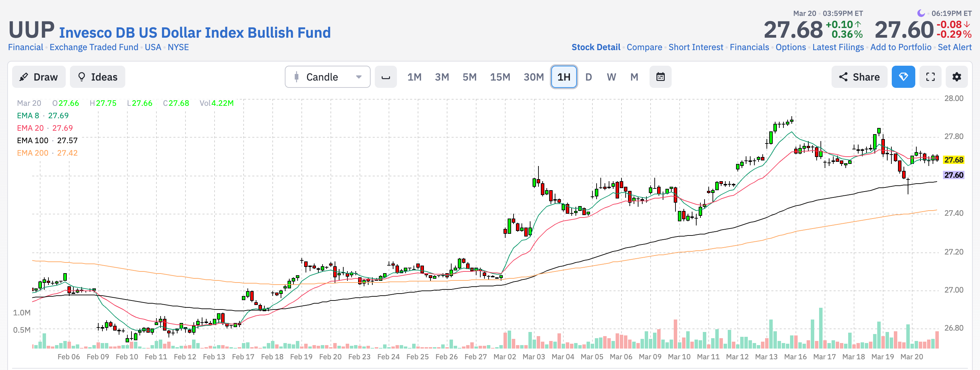Open the Financials link
The height and width of the screenshot is (370, 980).
click(750, 47)
